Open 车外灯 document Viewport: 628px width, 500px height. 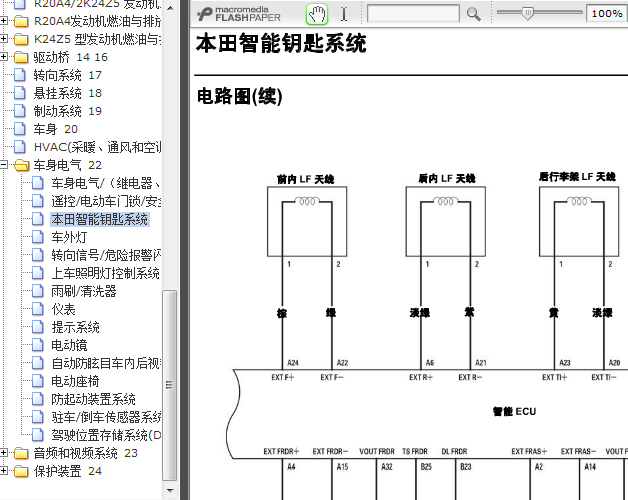(69, 237)
